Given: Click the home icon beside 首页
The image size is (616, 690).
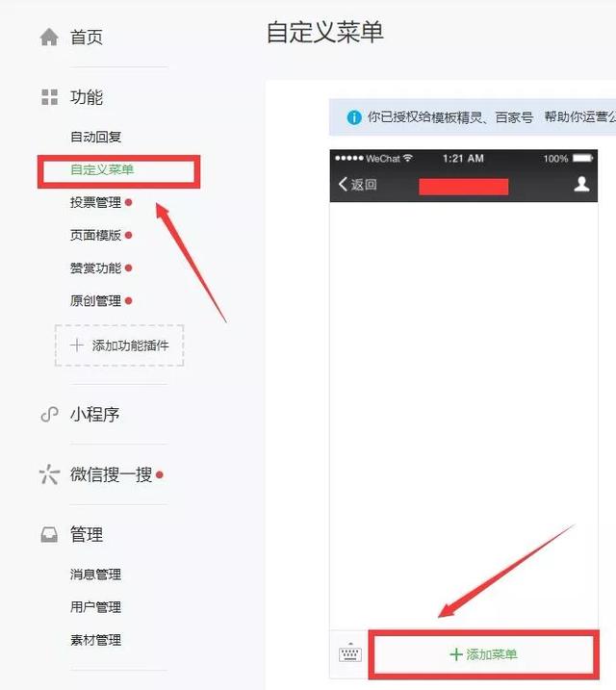Looking at the screenshot, I should pyautogui.click(x=49, y=37).
